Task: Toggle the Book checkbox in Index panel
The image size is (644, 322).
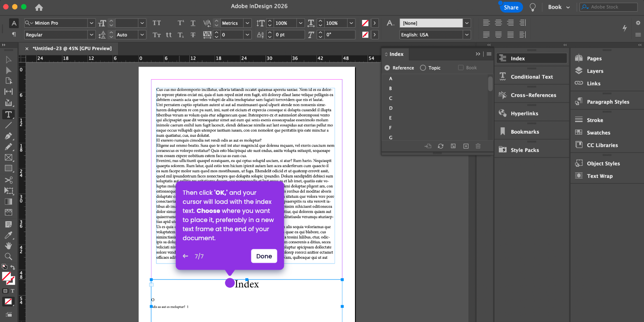Action: click(461, 68)
